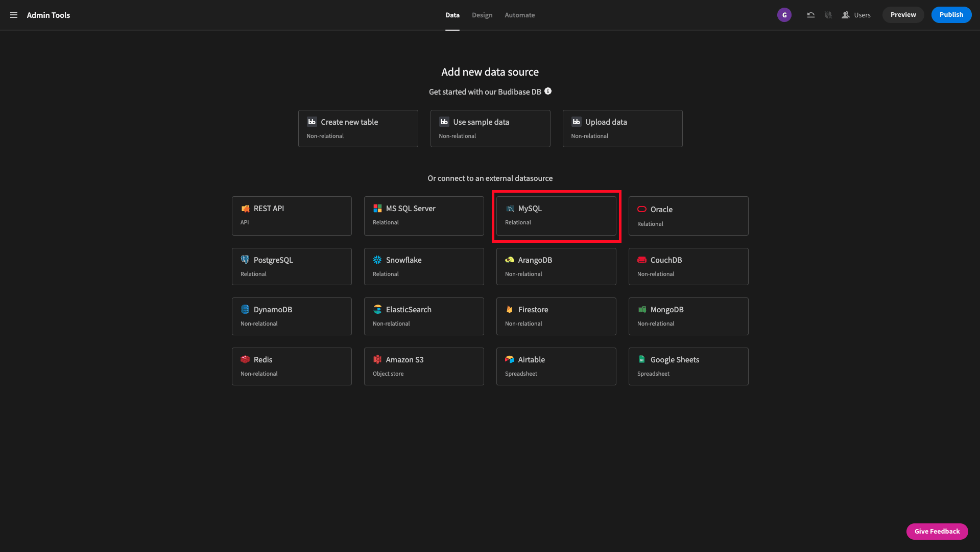The width and height of the screenshot is (980, 552).
Task: Click the Google Sheets icon
Action: [x=642, y=359]
